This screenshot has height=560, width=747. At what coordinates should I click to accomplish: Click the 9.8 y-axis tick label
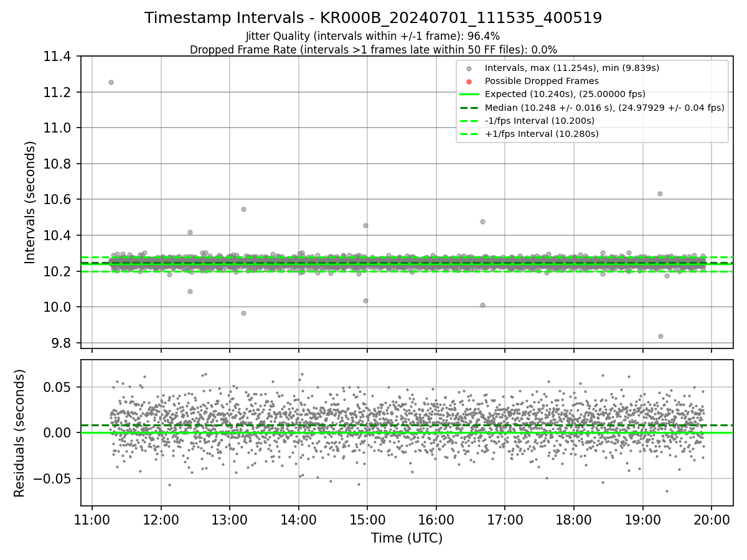pyautogui.click(x=62, y=343)
